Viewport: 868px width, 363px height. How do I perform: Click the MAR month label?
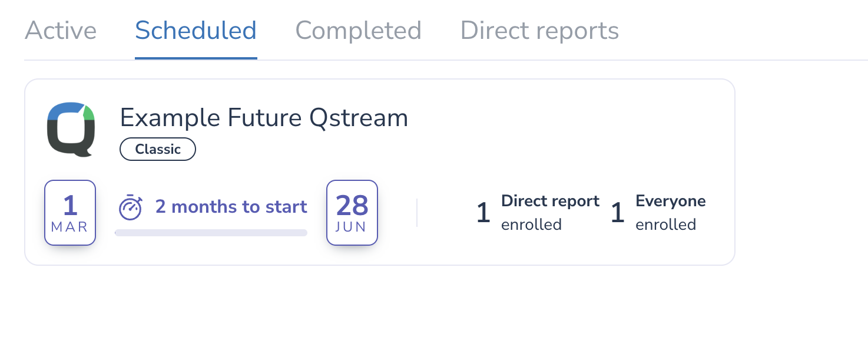(x=70, y=227)
